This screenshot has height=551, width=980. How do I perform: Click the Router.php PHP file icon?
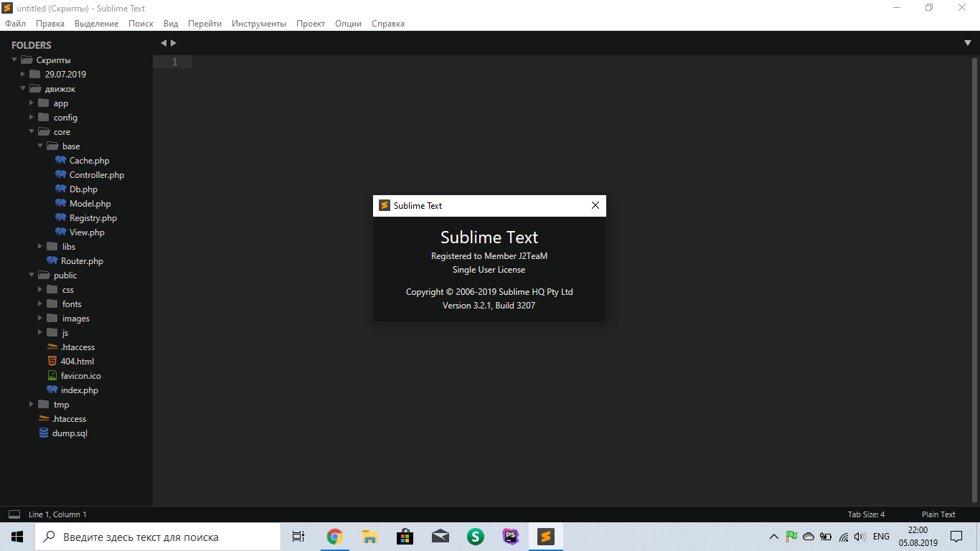tap(52, 261)
